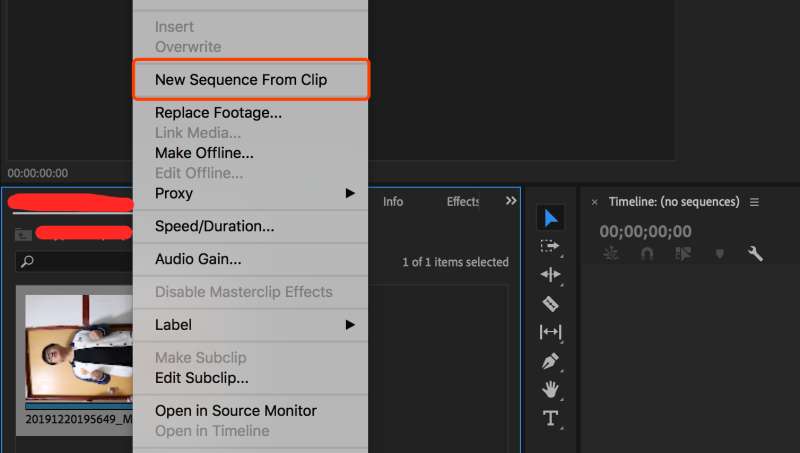This screenshot has height=453, width=800.
Task: Switch to the Info tab
Action: coord(393,201)
